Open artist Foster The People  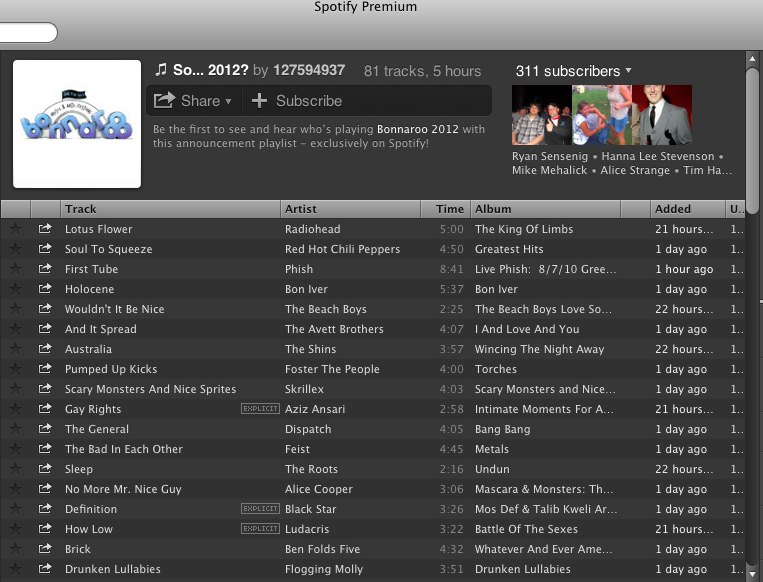click(332, 369)
